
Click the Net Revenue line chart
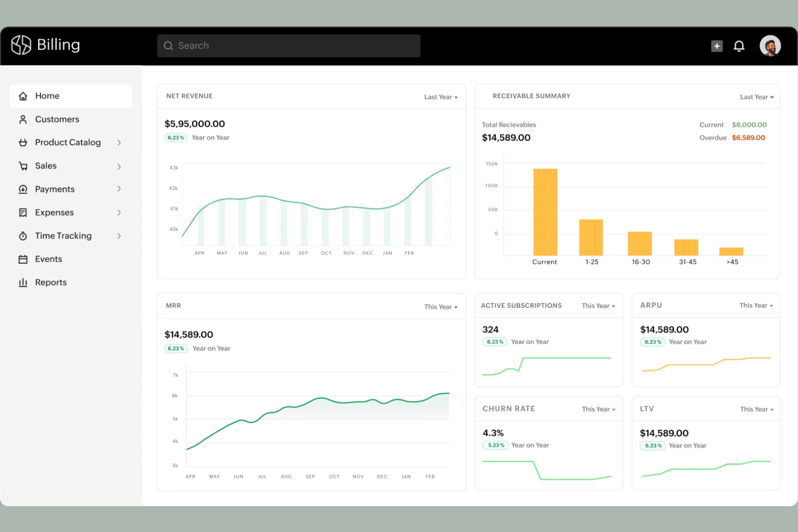click(316, 205)
